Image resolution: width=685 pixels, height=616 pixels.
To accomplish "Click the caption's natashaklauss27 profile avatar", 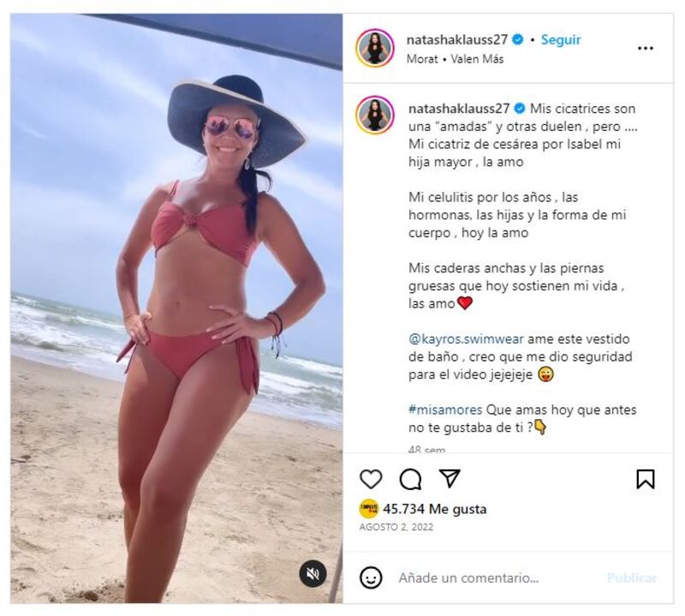I will click(375, 115).
